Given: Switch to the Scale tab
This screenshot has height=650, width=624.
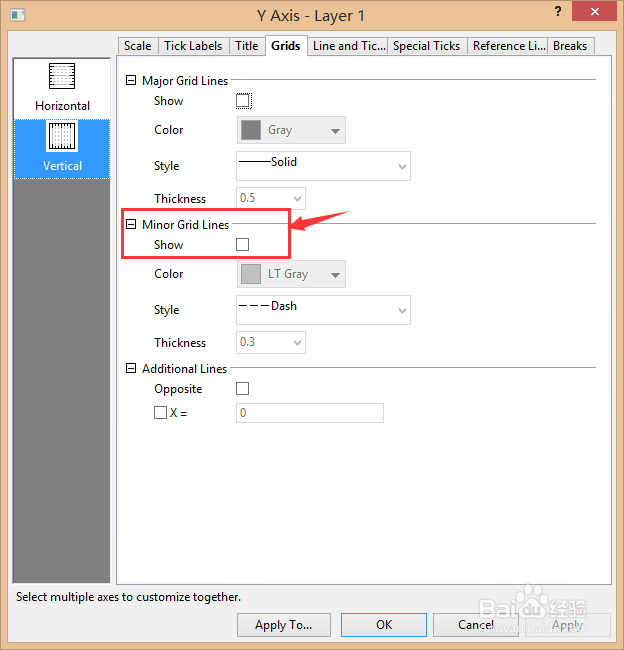Looking at the screenshot, I should click(138, 46).
